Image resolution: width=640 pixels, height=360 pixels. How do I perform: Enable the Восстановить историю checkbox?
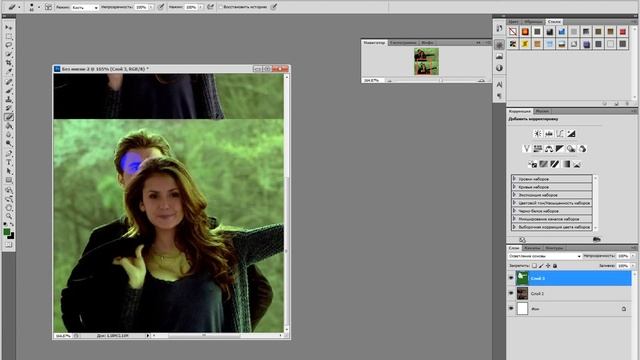221,7
